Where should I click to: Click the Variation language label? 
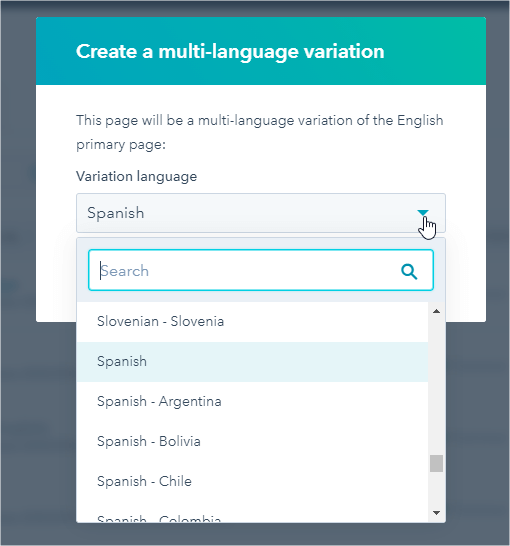point(136,177)
